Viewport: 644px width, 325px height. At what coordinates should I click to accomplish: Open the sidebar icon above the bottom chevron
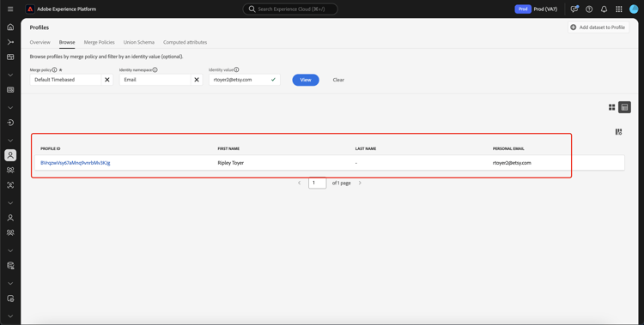point(10,298)
